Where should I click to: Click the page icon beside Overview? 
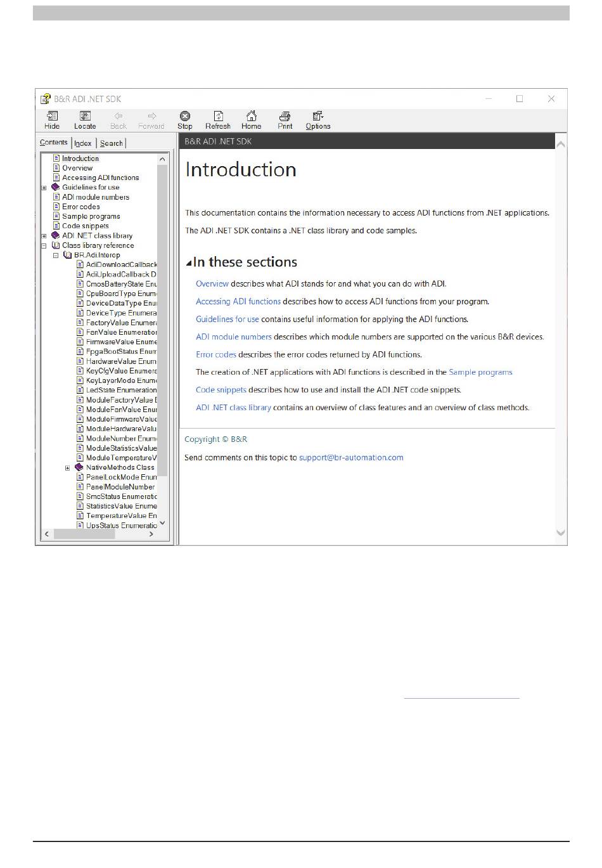coord(56,168)
